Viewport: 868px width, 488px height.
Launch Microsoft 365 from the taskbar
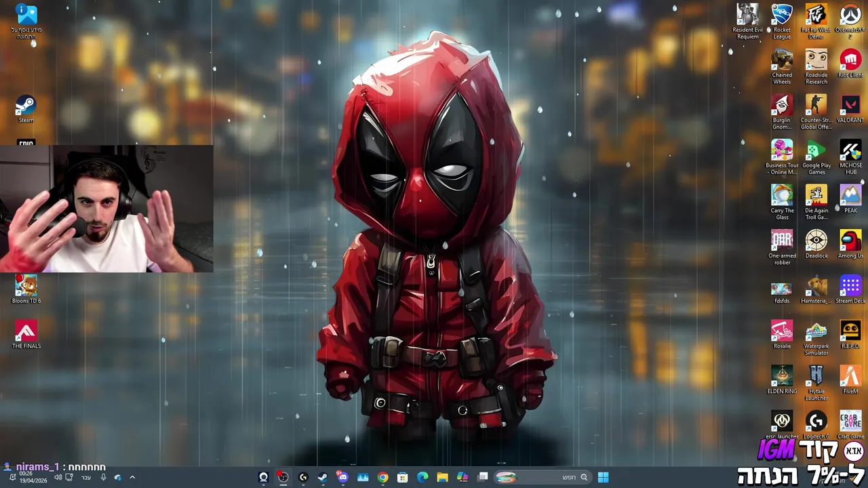point(462,477)
